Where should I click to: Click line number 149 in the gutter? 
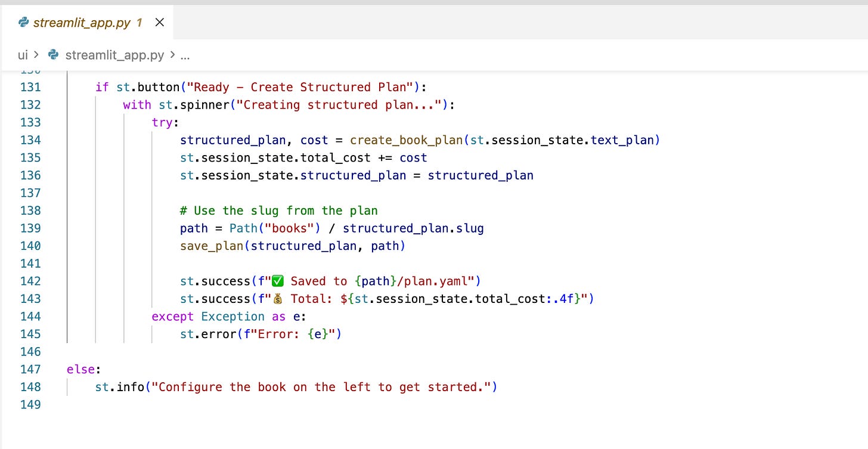30,405
